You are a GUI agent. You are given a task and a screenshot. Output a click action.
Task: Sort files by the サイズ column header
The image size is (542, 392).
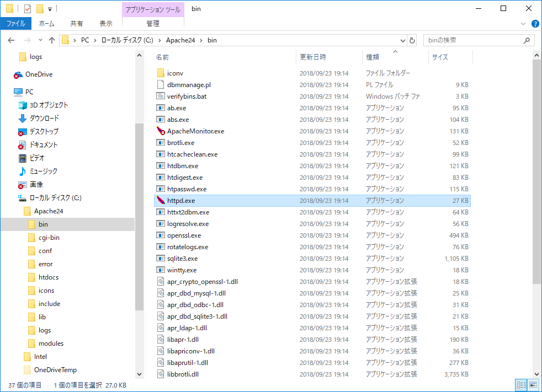[x=440, y=57]
